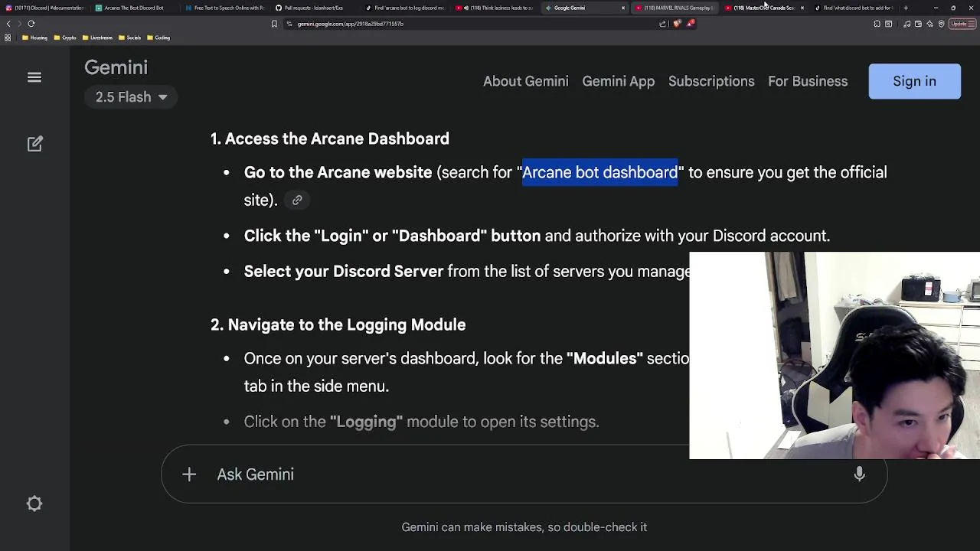Switch to Arcane The Best Discord Bot tab
This screenshot has height=551, width=980.
[x=134, y=8]
